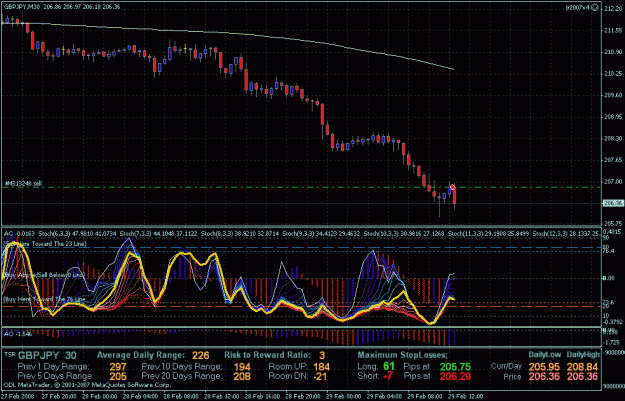Click the DailyHigh value 208.84
The width and height of the screenshot is (625, 401).
[x=583, y=367]
